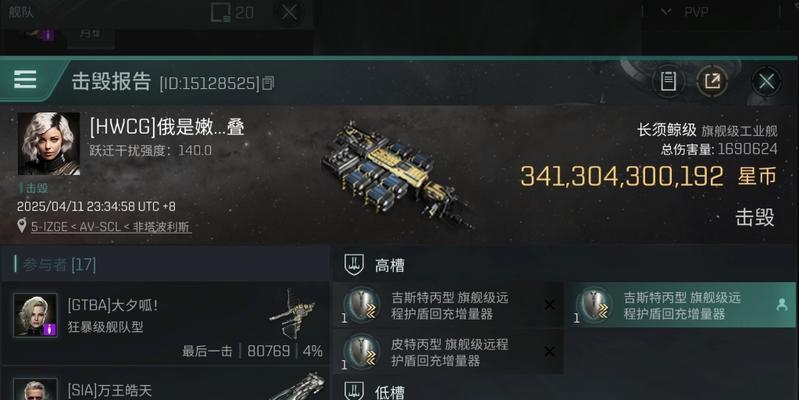
Task: Expand the PVP dropdown chevron
Action: (x=665, y=12)
